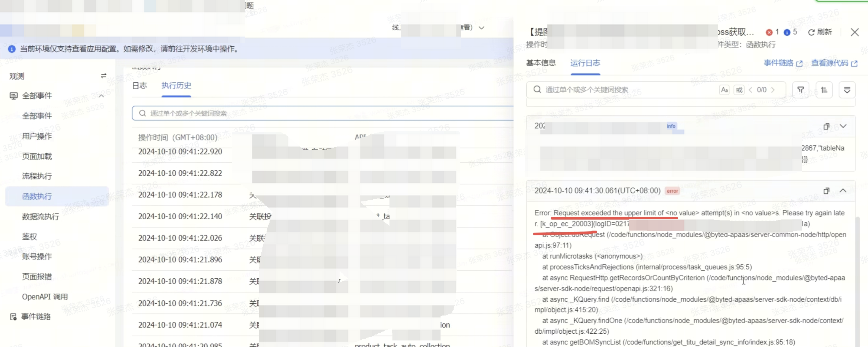Click the 全部事件 group monitor icon
Image resolution: width=868 pixels, height=347 pixels.
(x=13, y=96)
